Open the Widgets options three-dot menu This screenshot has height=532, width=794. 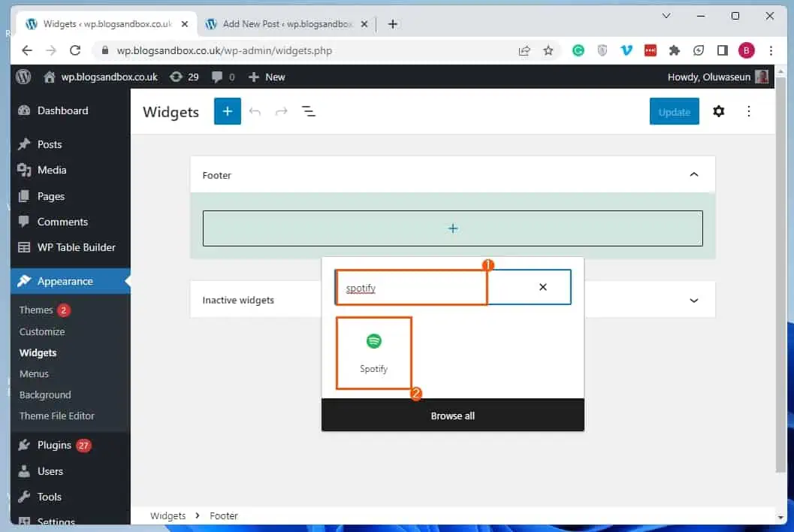748,111
